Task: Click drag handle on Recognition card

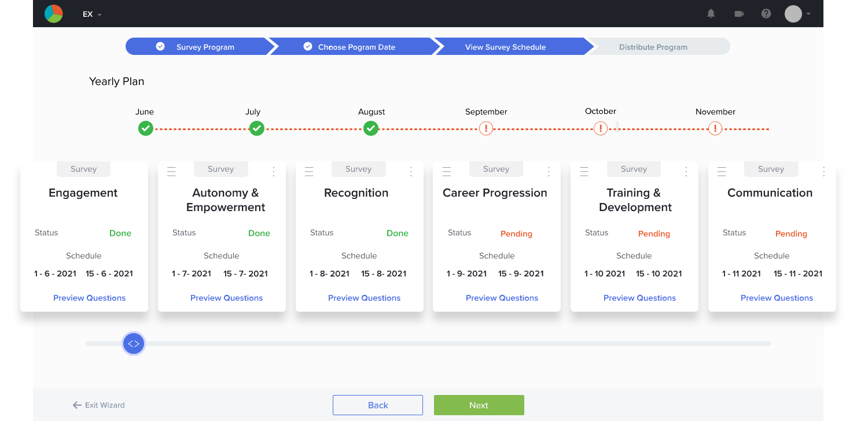Action: (309, 171)
